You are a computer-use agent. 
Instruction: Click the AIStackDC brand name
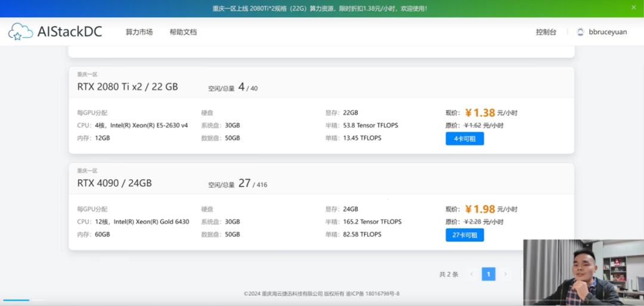pyautogui.click(x=69, y=32)
